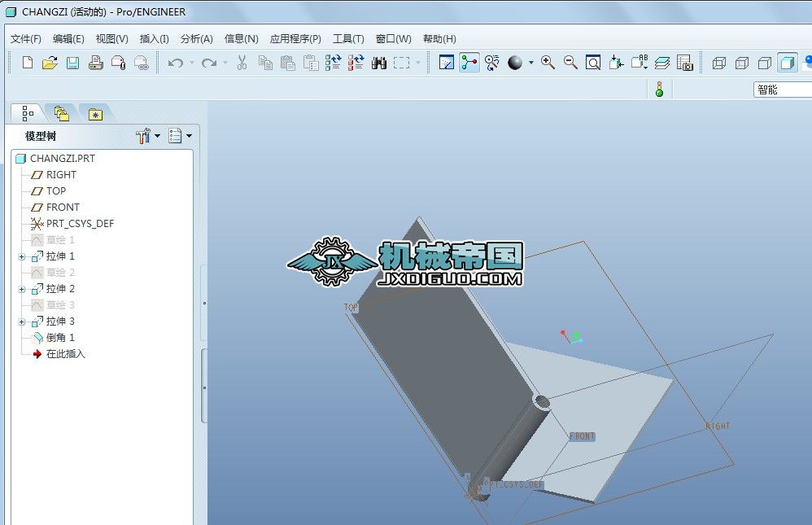The height and width of the screenshot is (525, 812).
Task: Select the FRONT datum plane in tree
Action: pos(63,208)
